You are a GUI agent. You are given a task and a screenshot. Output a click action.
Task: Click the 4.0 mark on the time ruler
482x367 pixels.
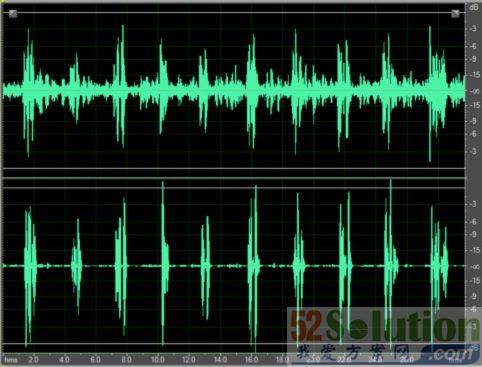tap(64, 360)
